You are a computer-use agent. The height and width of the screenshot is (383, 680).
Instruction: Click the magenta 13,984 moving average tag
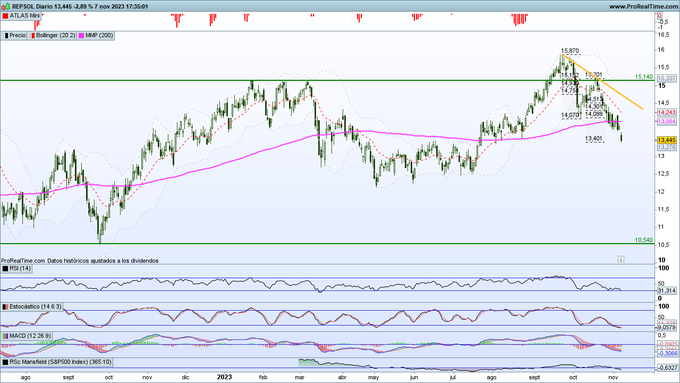(x=667, y=122)
